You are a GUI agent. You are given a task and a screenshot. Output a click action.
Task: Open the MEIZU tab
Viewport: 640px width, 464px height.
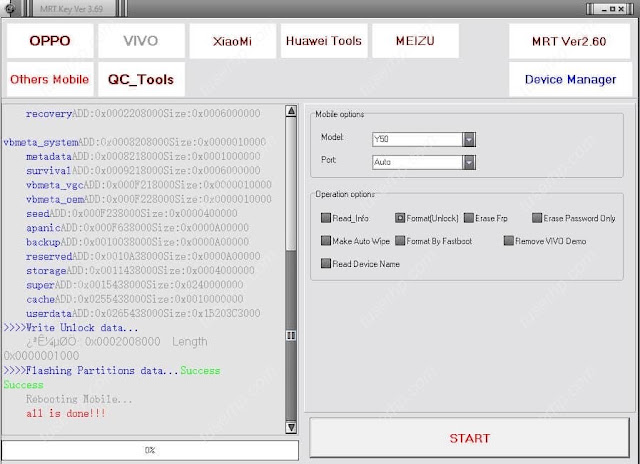coord(415,41)
